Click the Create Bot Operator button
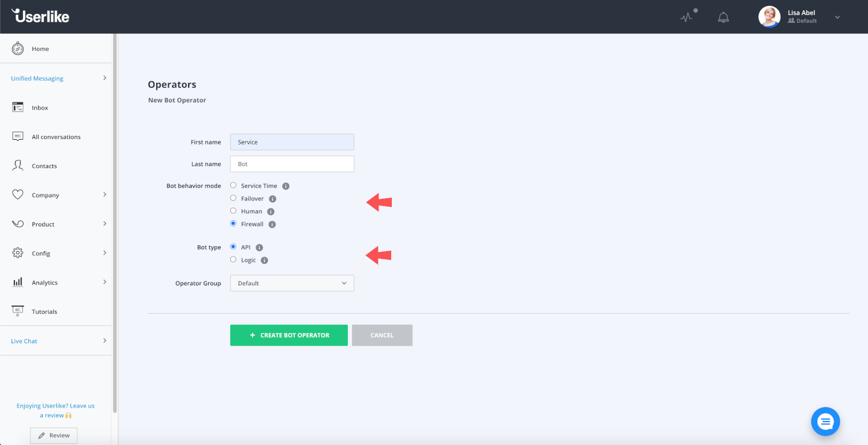The width and height of the screenshot is (868, 445). 289,335
